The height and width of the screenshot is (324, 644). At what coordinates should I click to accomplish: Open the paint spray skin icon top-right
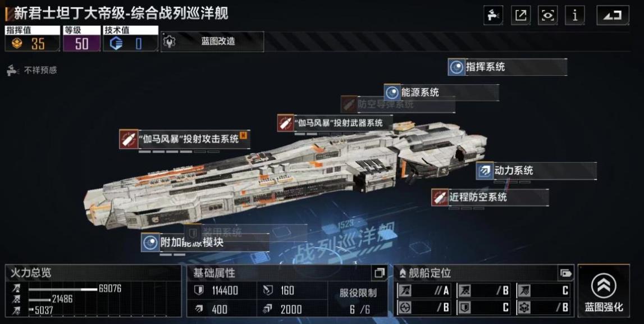494,16
